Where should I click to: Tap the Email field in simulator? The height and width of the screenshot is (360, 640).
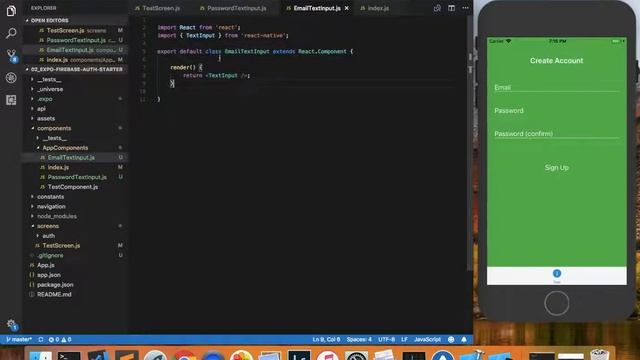(557, 87)
